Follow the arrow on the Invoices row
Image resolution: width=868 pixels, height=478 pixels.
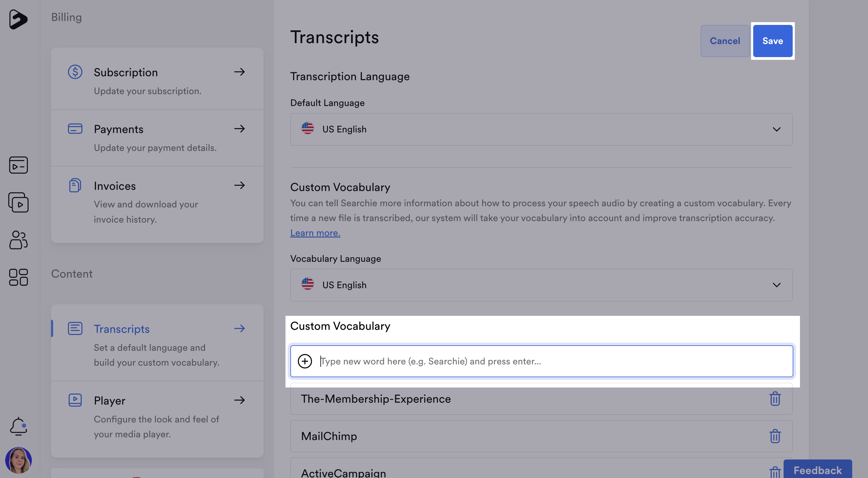[240, 185]
